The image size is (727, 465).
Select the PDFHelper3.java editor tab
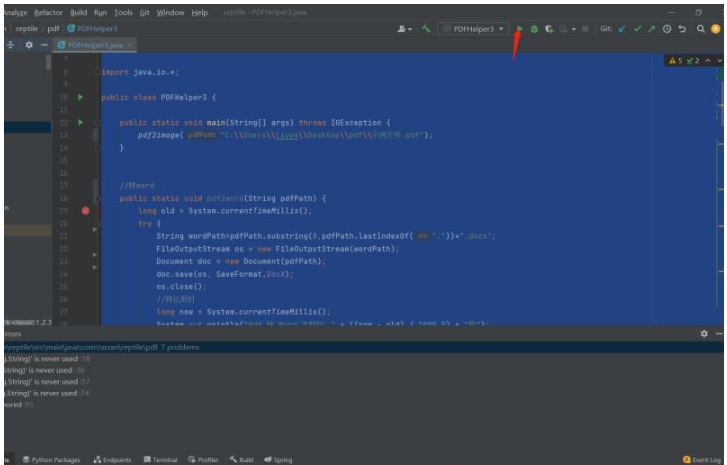(95, 45)
